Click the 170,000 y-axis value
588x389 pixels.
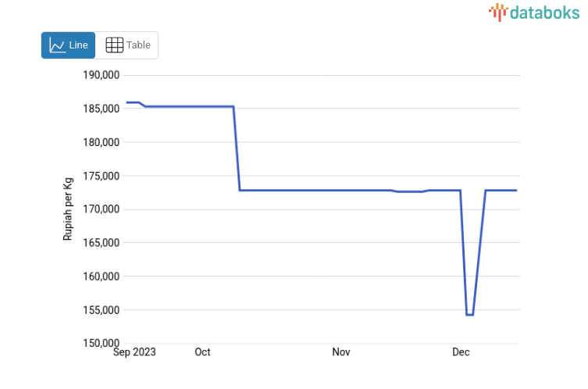pos(101,209)
